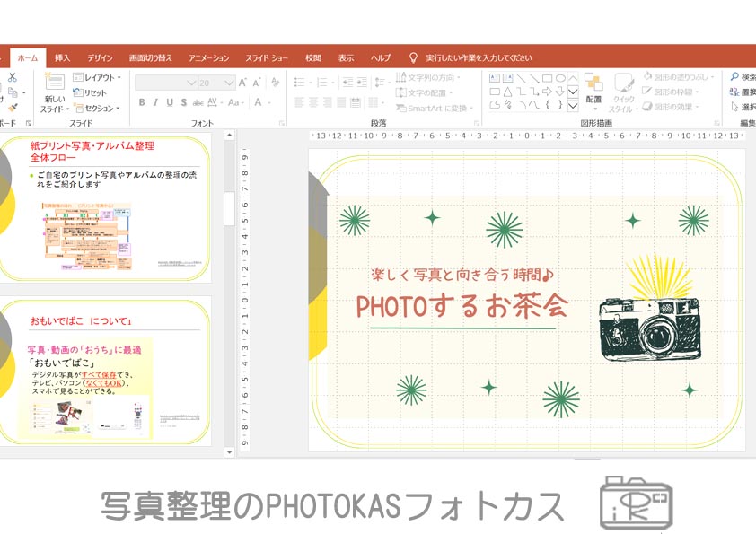The width and height of the screenshot is (756, 534).
Task: Toggle Italic formatting
Action: 155,102
